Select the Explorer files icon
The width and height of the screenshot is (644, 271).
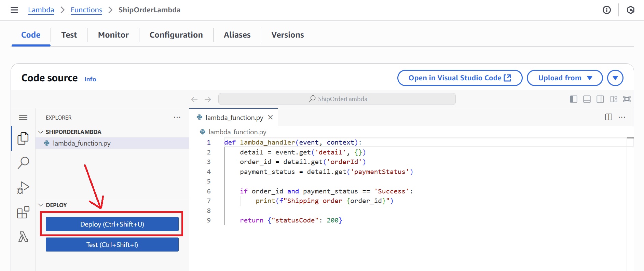(x=23, y=138)
